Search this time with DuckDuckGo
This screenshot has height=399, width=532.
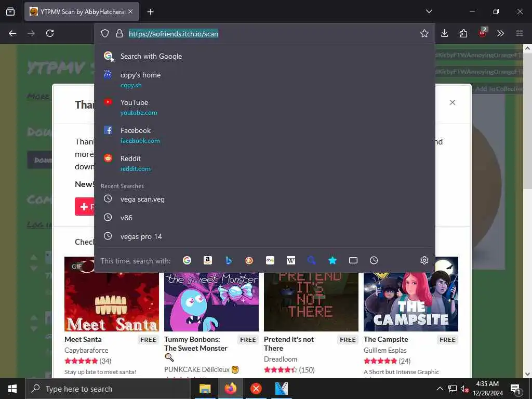pos(249,260)
